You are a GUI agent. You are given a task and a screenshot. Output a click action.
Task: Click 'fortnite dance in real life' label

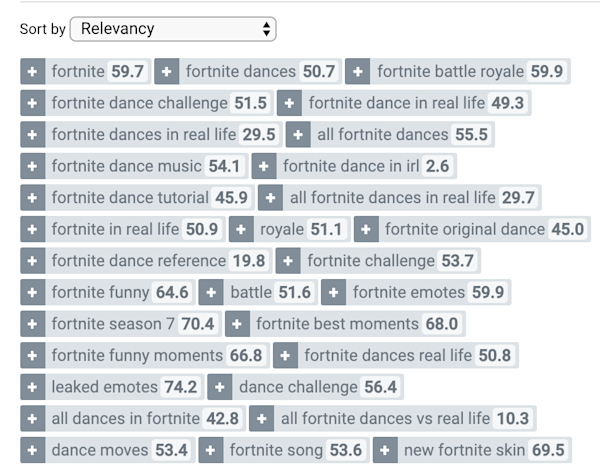(x=397, y=103)
